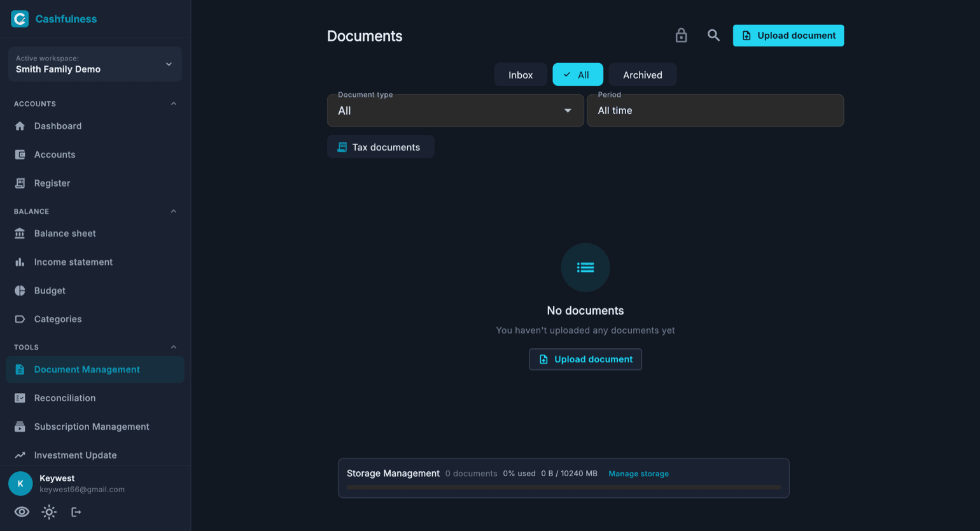980x531 pixels.
Task: Collapse the BALANCE section chevron
Action: click(174, 211)
